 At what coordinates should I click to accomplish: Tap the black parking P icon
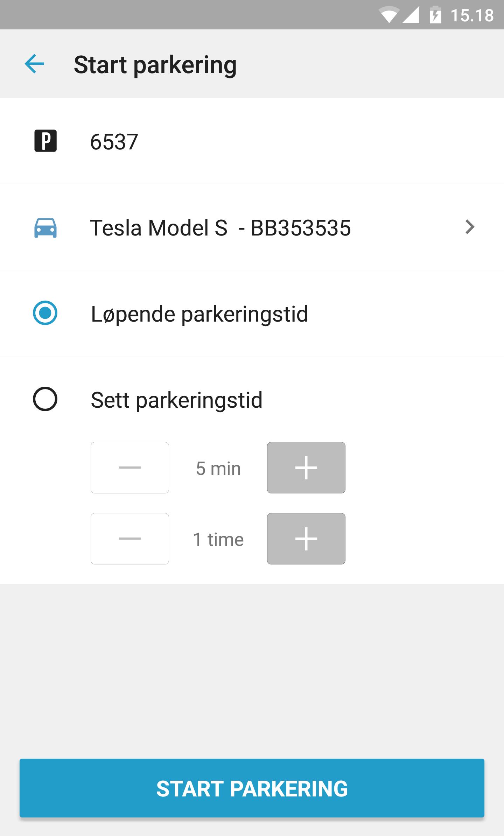(45, 141)
